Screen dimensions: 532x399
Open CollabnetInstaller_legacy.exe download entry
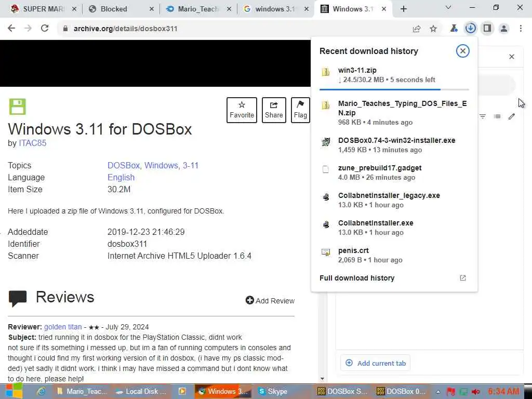coord(394,200)
